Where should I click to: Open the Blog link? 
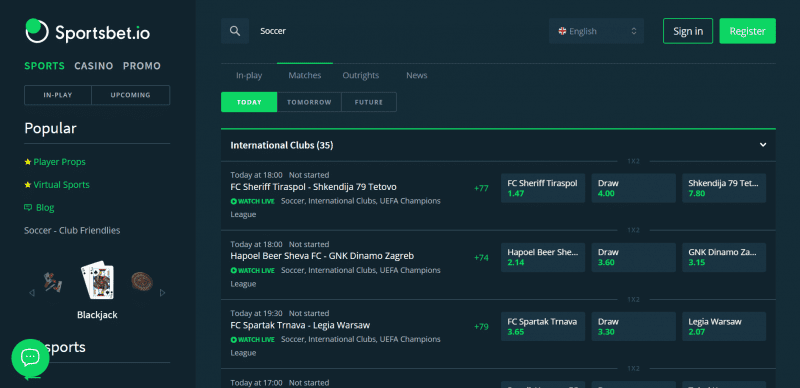click(45, 208)
